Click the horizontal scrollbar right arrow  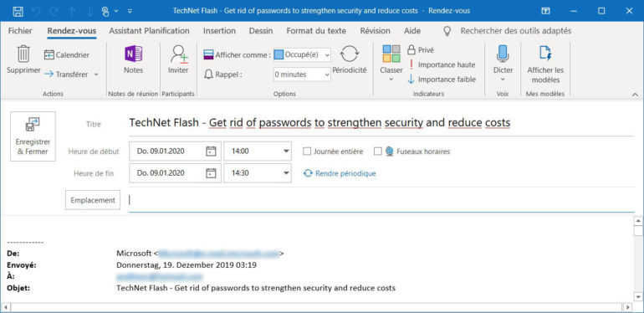click(x=627, y=307)
